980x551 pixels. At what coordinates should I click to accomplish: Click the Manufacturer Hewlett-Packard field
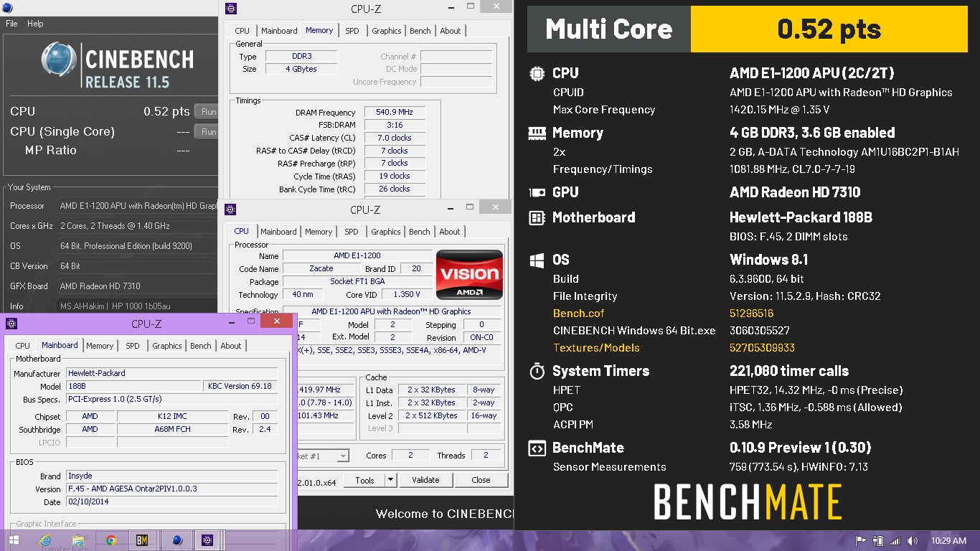(x=172, y=373)
